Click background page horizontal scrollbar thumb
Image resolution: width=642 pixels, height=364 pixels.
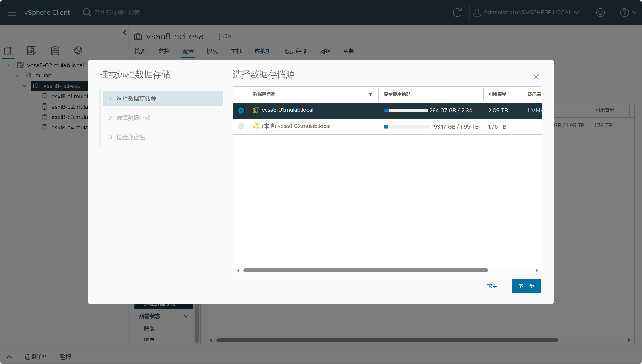click(x=387, y=340)
